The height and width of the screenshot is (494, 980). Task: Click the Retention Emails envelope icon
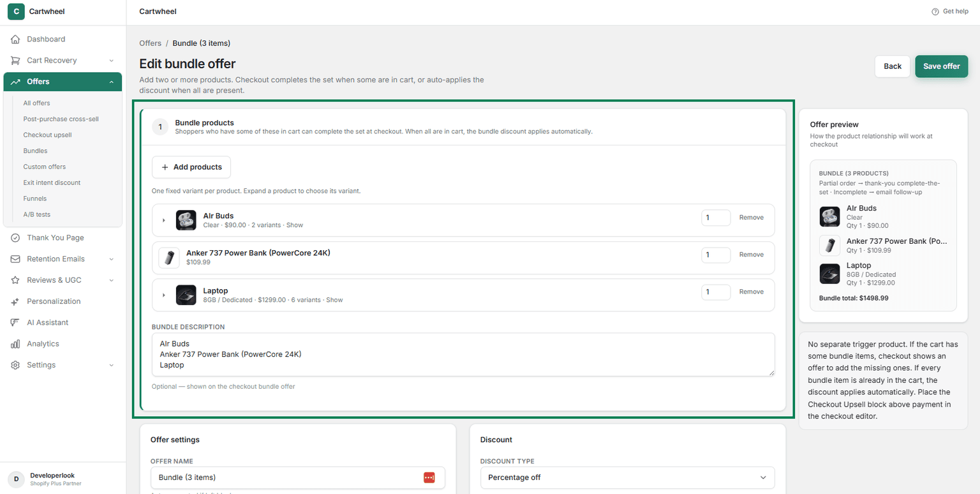click(15, 259)
